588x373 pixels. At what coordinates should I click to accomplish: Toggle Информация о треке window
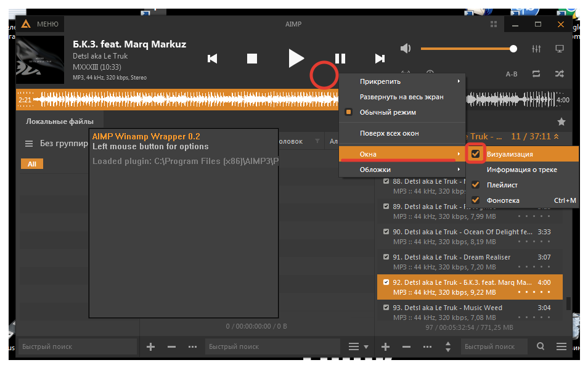[522, 170]
